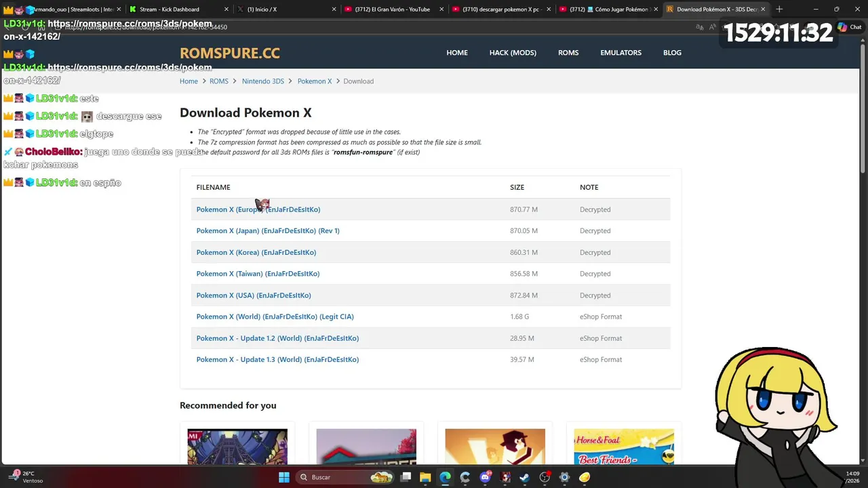The width and height of the screenshot is (868, 488).
Task: Open Discord from the taskbar
Action: 485,477
